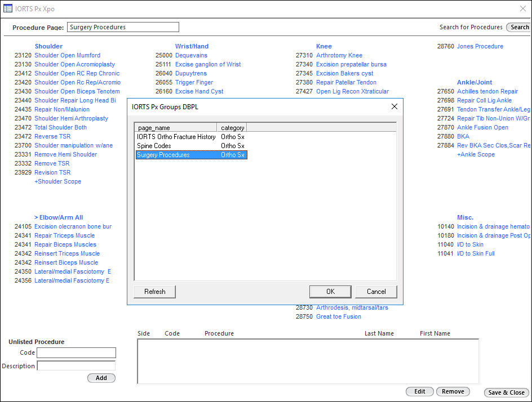Screen dimensions: 532x402
Task: Select Excise Hand Cyst procedure
Action: point(199,92)
